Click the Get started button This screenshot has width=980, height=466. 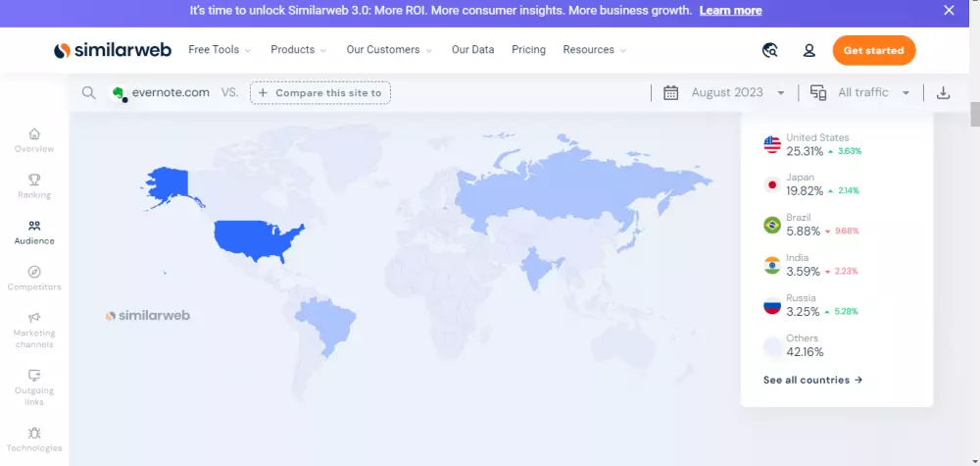[874, 51]
